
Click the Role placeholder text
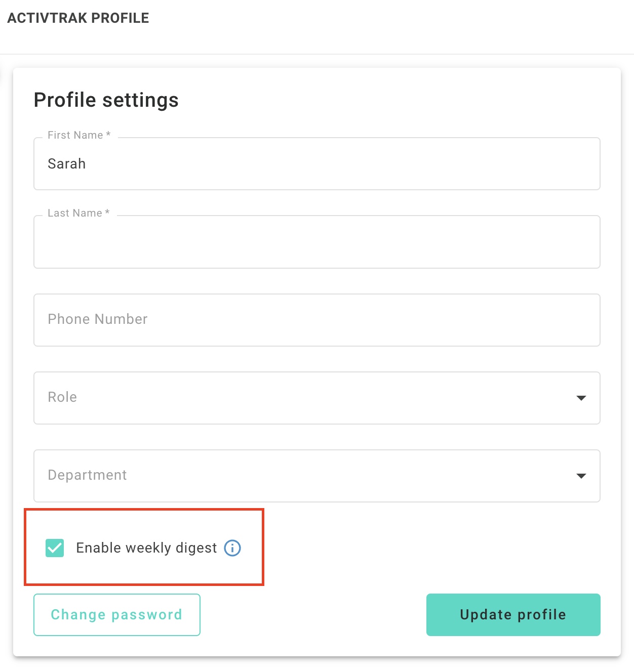click(62, 397)
